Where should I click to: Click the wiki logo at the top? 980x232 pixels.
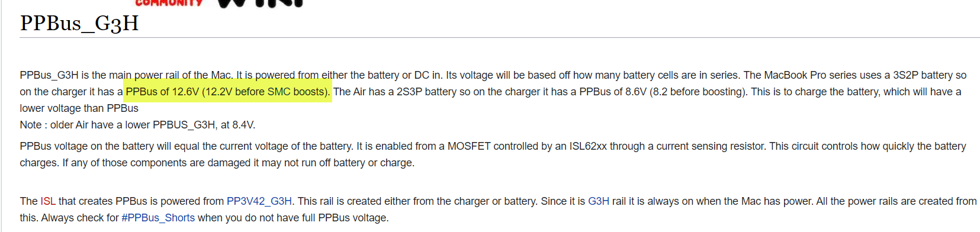pos(261,4)
